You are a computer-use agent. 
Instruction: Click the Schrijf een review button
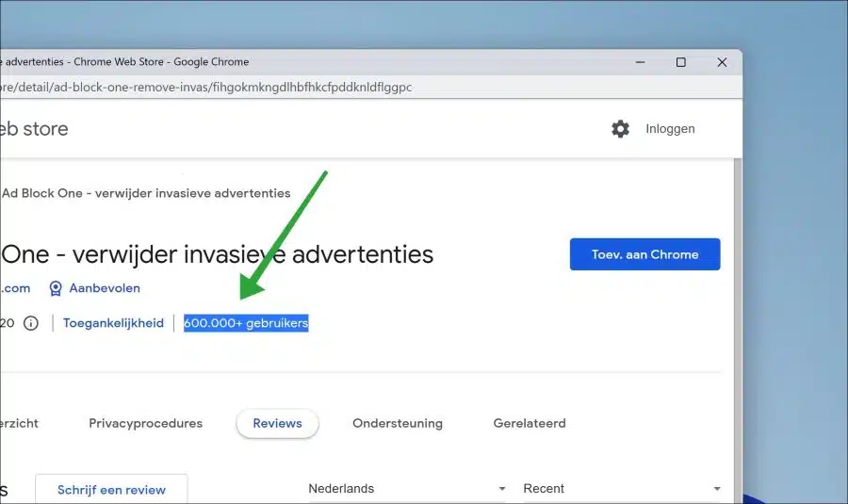pos(111,490)
